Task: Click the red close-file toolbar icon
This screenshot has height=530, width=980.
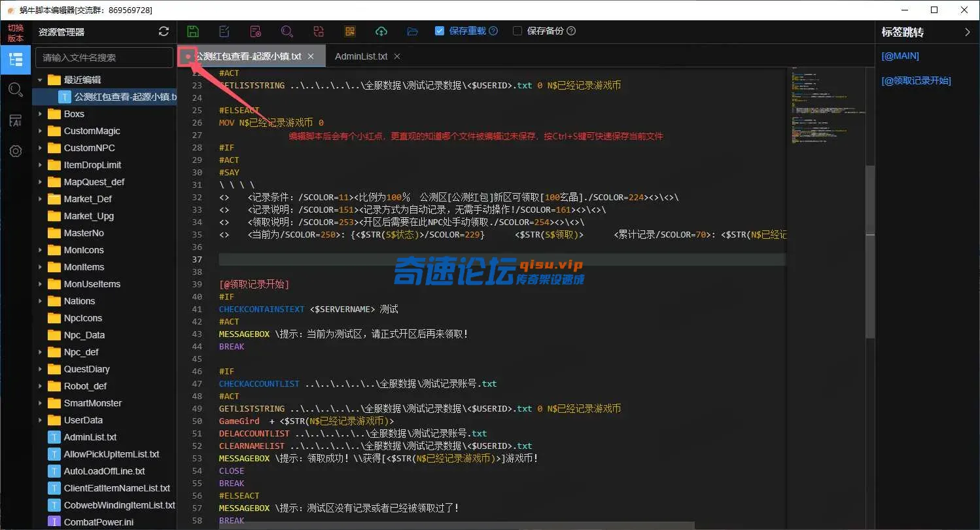Action: coord(256,31)
